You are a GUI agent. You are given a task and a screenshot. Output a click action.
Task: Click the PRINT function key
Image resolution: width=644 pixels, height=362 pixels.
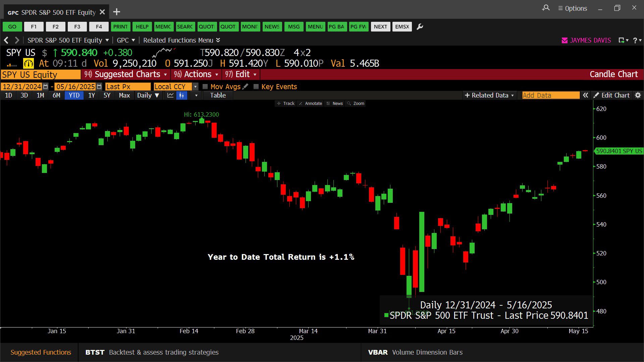(x=120, y=26)
